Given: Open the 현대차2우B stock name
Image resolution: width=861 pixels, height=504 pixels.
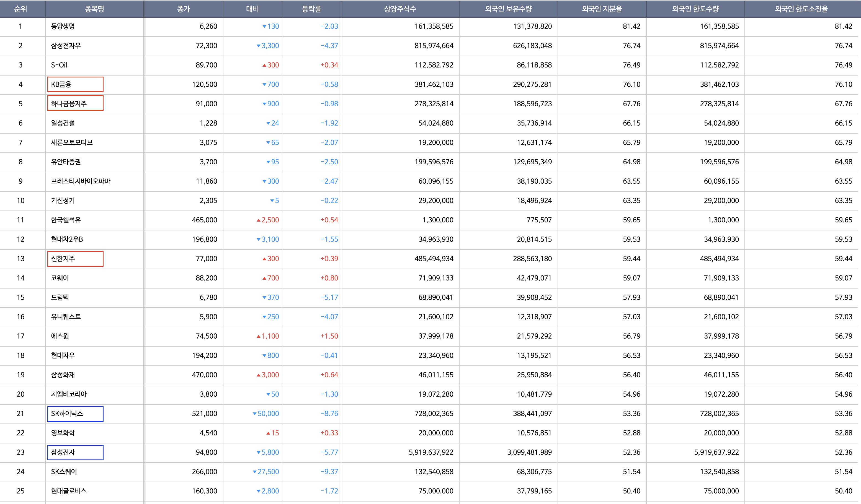Looking at the screenshot, I should click(x=67, y=239).
